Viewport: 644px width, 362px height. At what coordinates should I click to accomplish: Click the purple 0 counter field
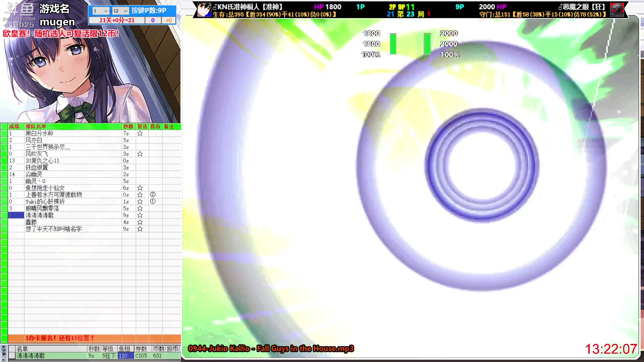(x=153, y=20)
